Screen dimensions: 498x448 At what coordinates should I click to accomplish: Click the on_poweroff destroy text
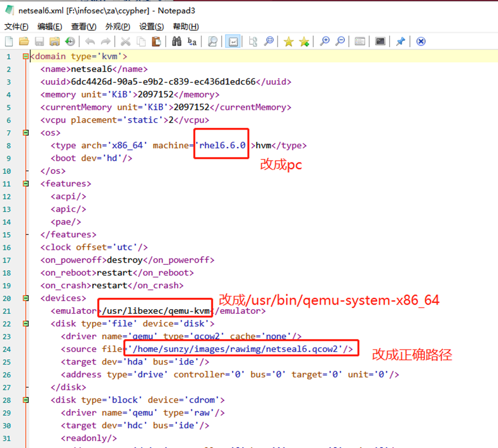coord(125,260)
